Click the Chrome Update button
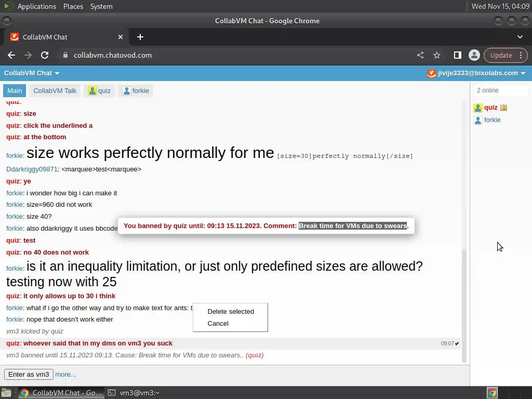 pyautogui.click(x=501, y=55)
